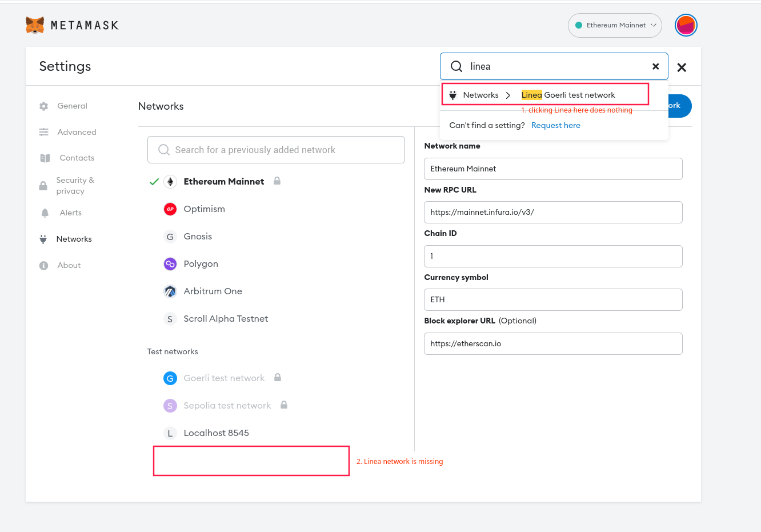761x532 pixels.
Task: Click the Arbitrum One network icon
Action: coord(170,291)
